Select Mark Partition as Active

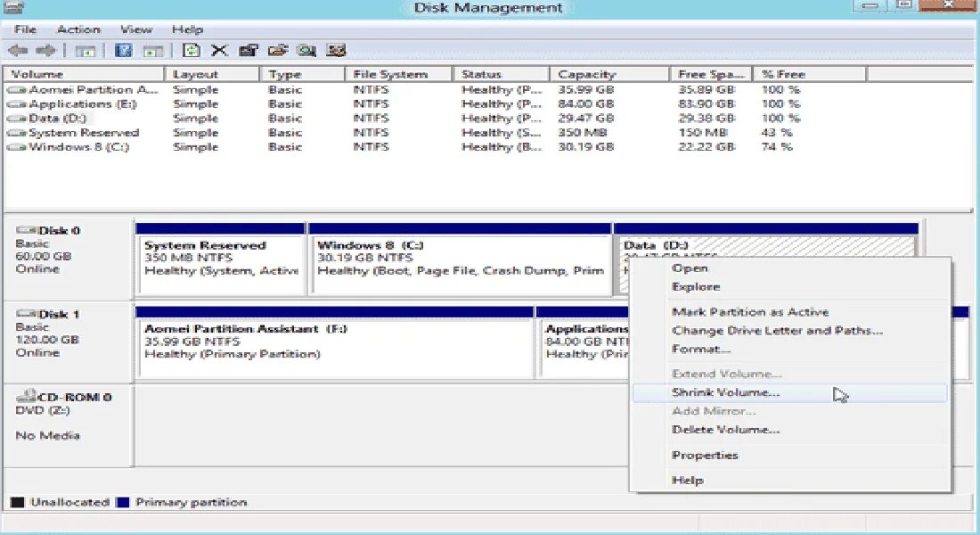(x=750, y=311)
